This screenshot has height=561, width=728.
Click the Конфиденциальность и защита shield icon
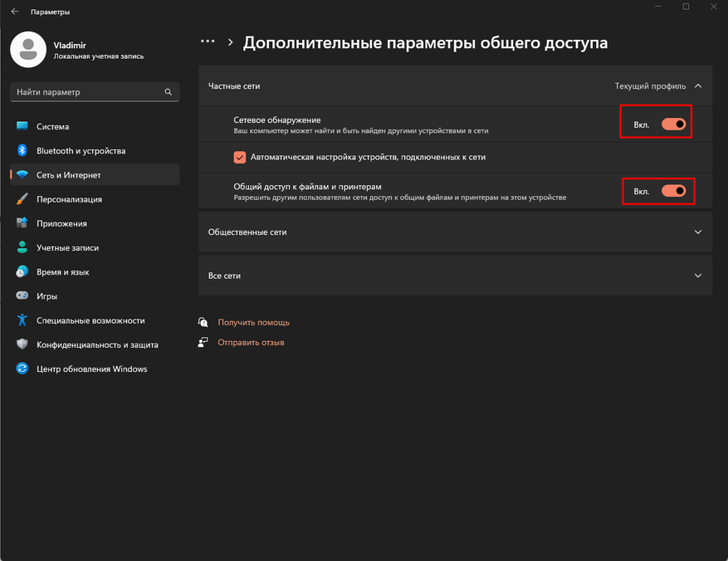tap(22, 344)
